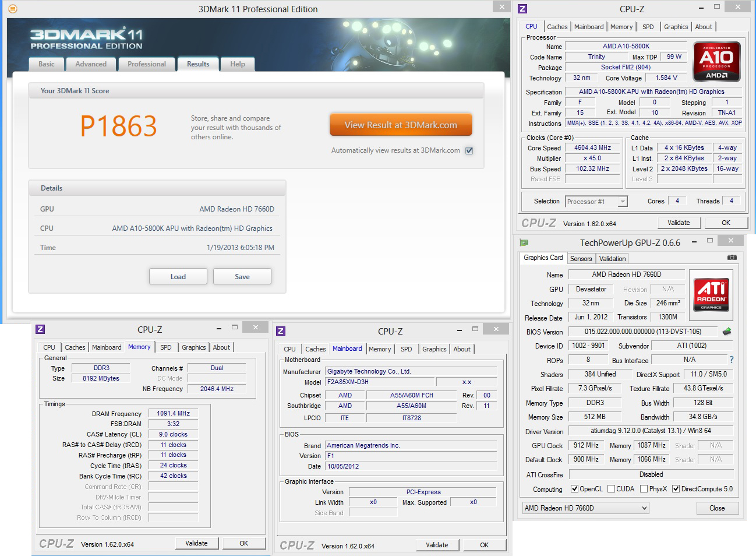Click OK in CPU-Z processor window
Screen dimensions: 756x556
tap(726, 223)
